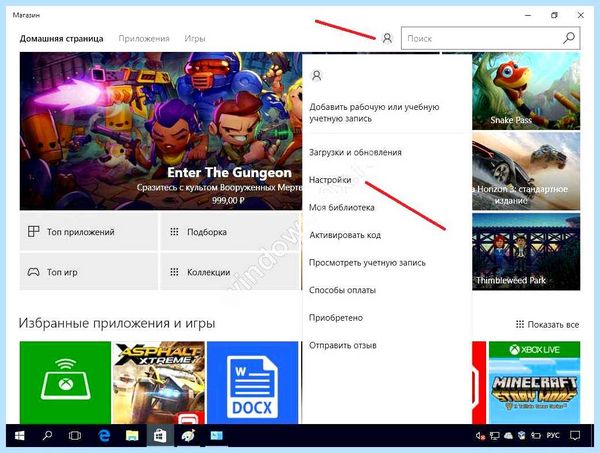
Task: Open Загрузки и обновления menu item
Action: [355, 152]
